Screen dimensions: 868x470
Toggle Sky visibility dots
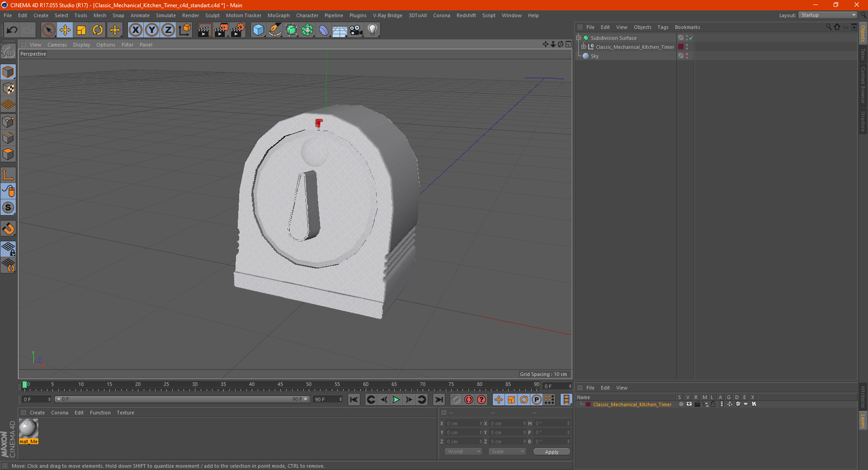click(x=687, y=56)
